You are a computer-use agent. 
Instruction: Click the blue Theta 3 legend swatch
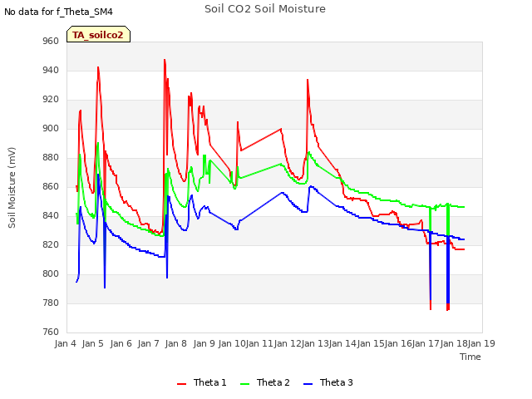coord(308,384)
